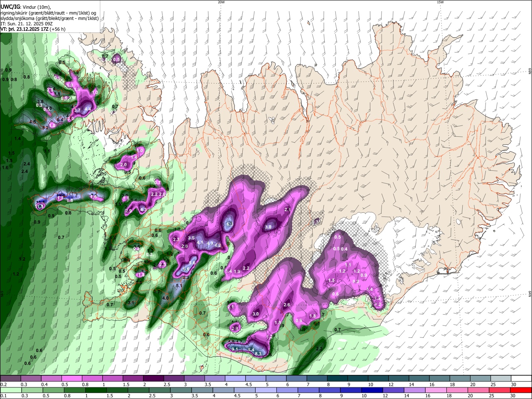The width and height of the screenshot is (532, 399).
Task: Click the '15W' longitude label
Action: pos(440,2)
